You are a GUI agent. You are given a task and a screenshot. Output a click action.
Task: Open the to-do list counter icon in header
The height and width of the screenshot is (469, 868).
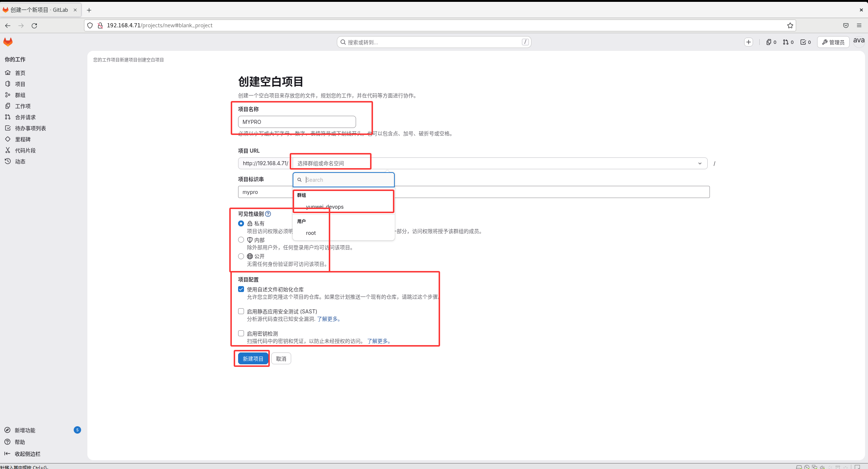(x=805, y=42)
